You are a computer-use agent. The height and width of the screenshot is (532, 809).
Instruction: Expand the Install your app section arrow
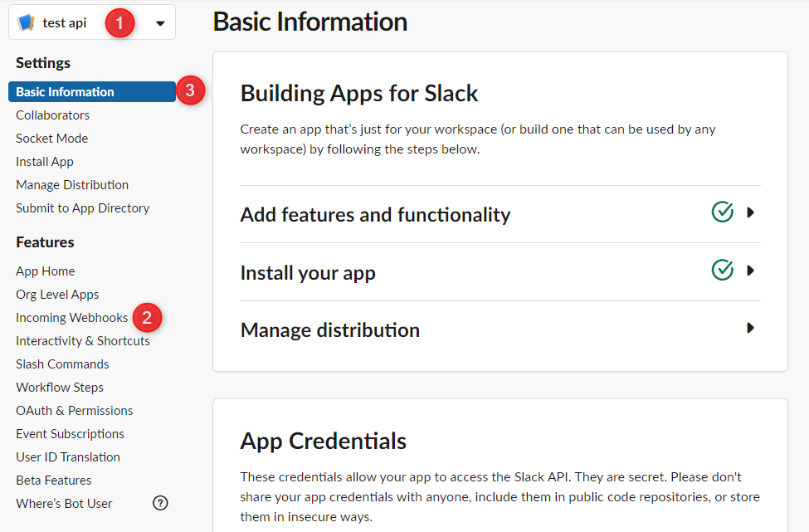[751, 270]
